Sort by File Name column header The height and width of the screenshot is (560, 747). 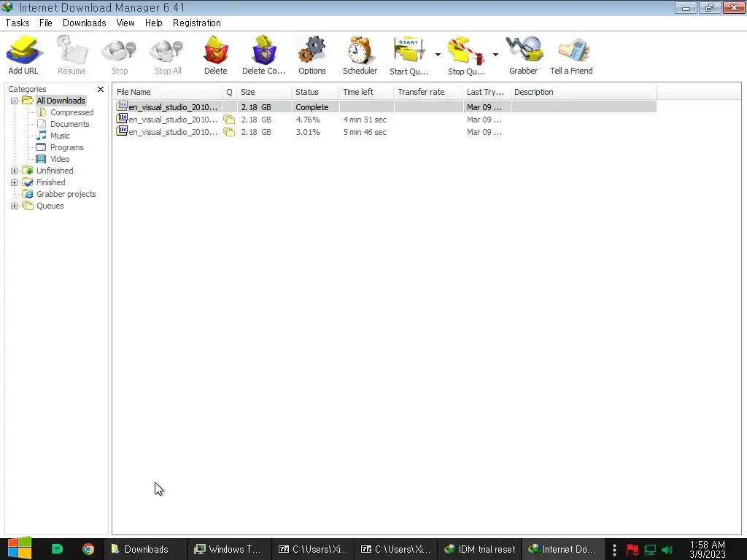[x=168, y=92]
